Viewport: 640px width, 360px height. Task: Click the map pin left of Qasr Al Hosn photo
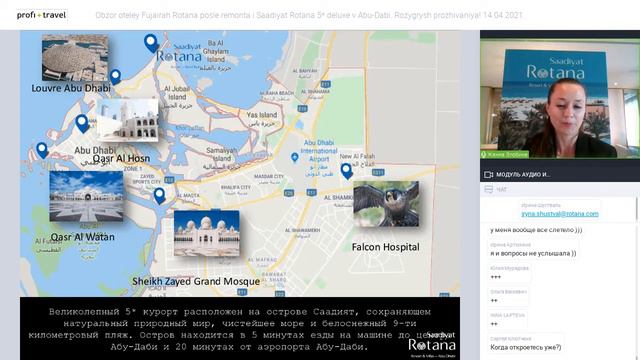click(x=82, y=124)
